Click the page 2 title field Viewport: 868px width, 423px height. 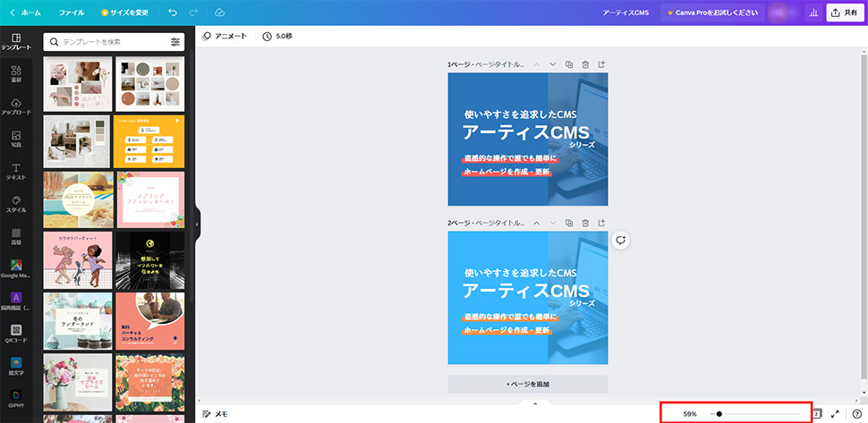(x=498, y=224)
